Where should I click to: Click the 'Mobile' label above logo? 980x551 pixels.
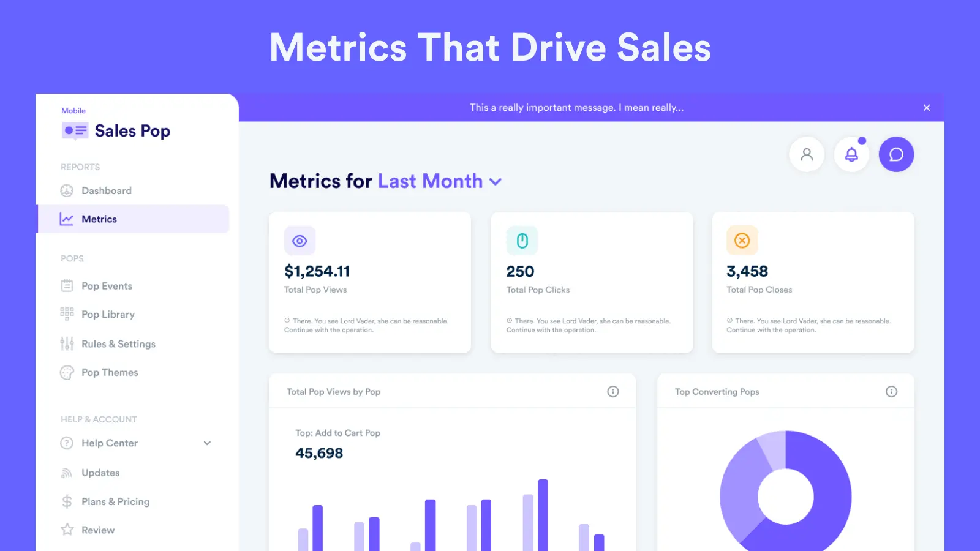[x=73, y=111]
